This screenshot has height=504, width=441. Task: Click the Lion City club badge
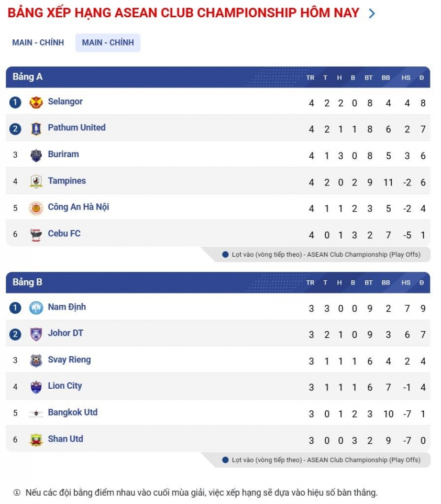[x=36, y=387]
